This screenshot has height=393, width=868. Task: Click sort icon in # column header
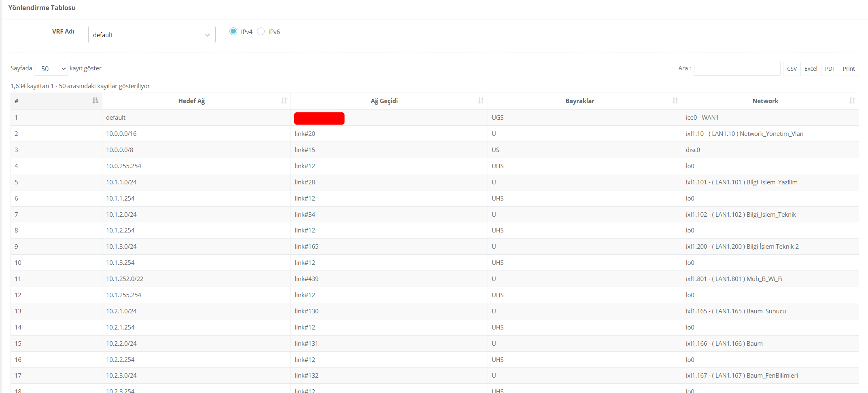[x=95, y=101]
